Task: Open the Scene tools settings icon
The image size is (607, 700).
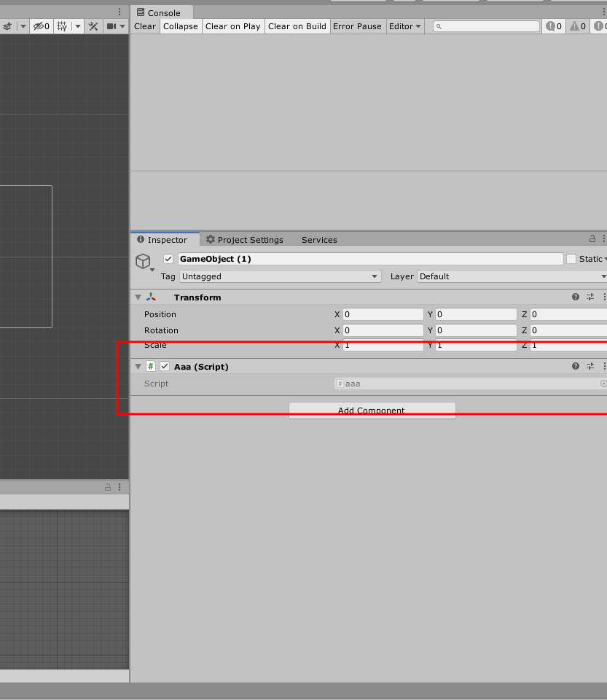Action: pos(93,26)
